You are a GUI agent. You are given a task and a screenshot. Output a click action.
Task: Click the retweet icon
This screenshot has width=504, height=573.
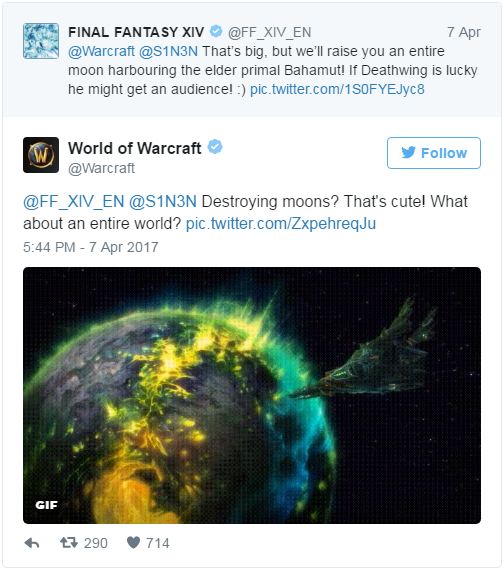[69, 542]
